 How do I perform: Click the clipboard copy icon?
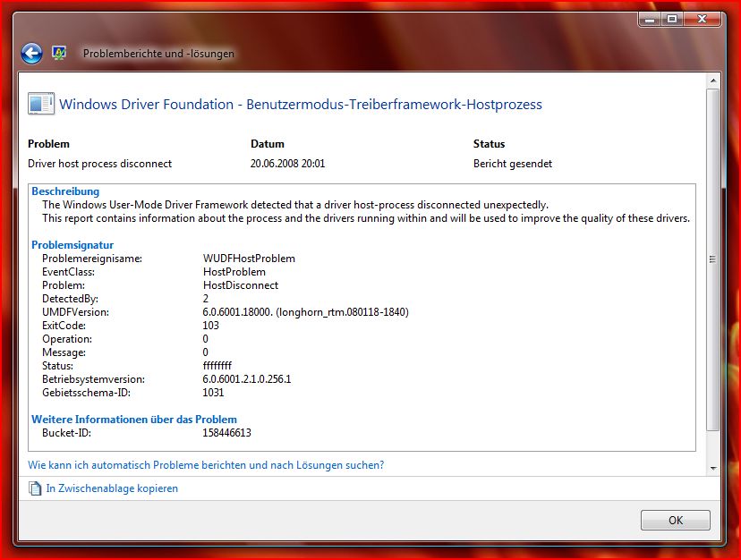tap(35, 488)
